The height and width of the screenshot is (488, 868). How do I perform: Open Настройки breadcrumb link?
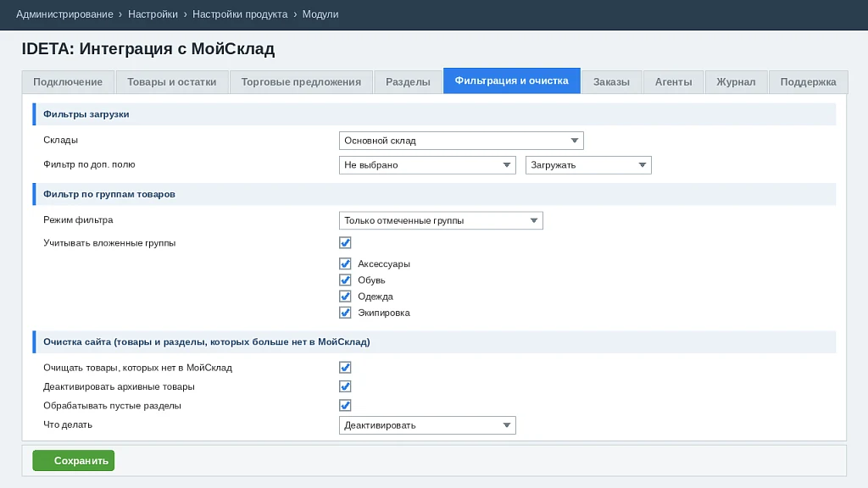pos(153,14)
